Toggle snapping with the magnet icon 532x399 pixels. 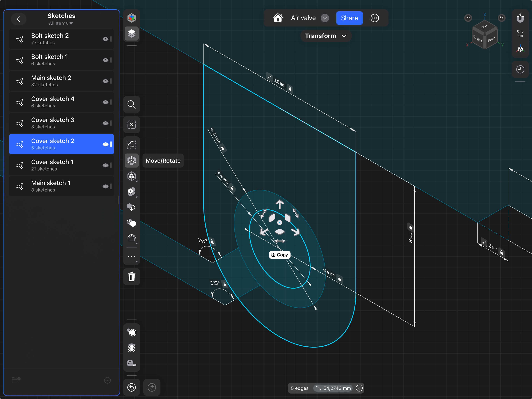(x=520, y=18)
